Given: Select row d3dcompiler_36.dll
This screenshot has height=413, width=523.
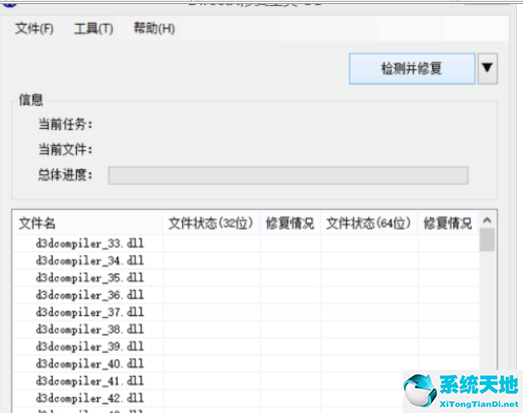Looking at the screenshot, I should click(246, 295).
